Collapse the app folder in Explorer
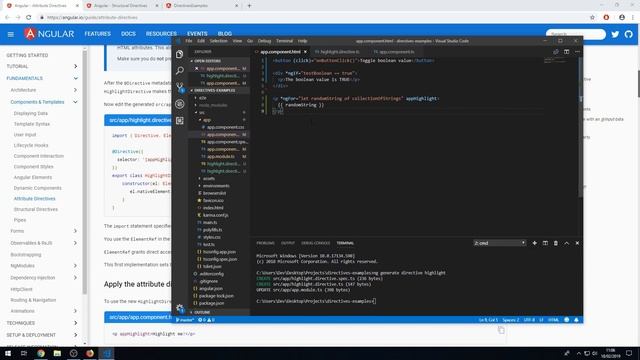 pos(207,120)
